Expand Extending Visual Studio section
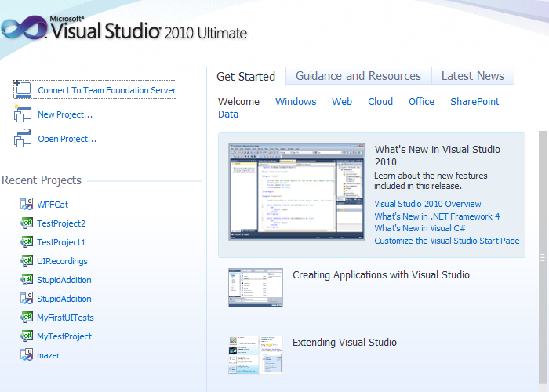 pos(344,343)
